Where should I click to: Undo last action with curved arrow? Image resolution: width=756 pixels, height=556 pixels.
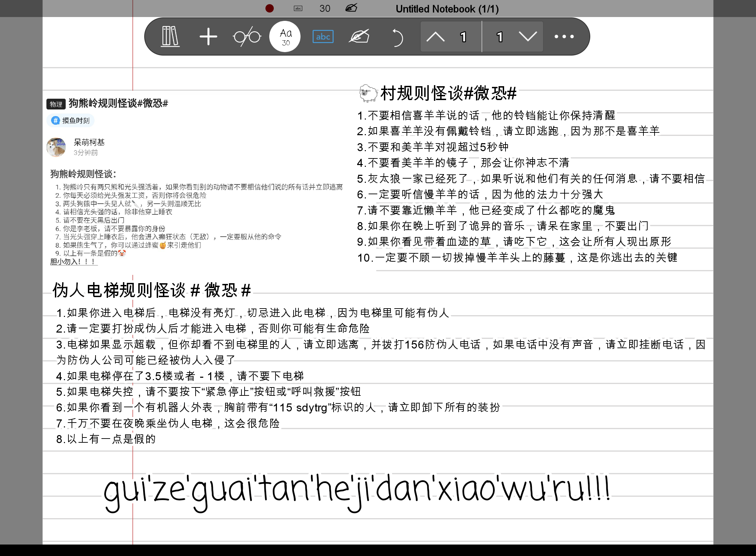click(x=397, y=37)
